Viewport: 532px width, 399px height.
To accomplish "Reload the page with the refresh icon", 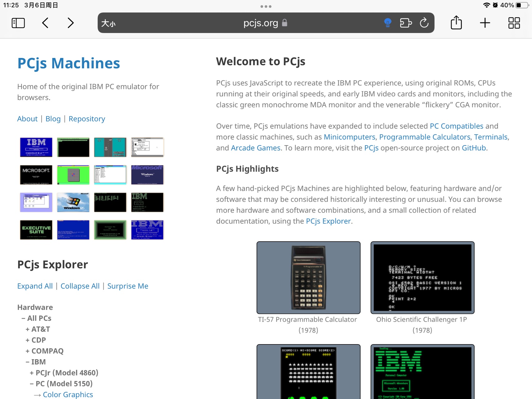I will pyautogui.click(x=424, y=23).
